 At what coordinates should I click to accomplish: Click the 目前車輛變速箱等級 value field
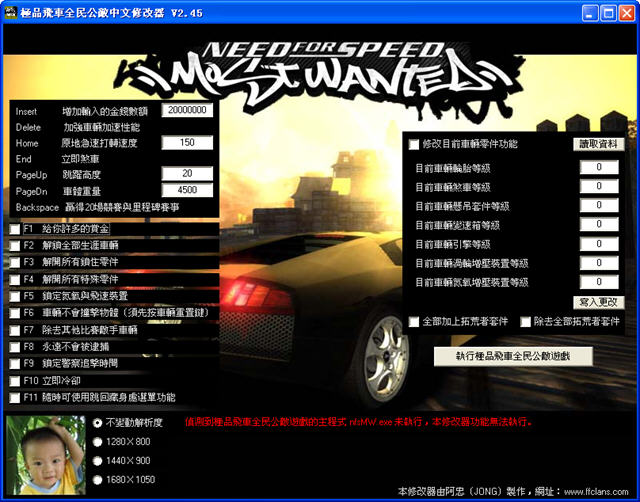click(x=599, y=224)
